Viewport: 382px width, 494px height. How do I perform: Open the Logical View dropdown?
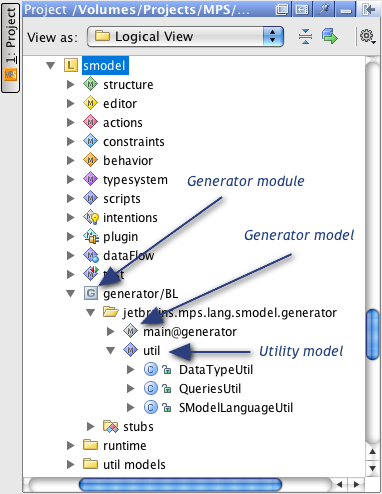185,36
